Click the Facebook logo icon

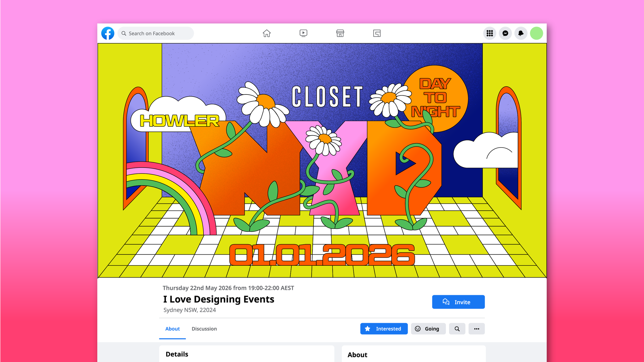click(108, 33)
